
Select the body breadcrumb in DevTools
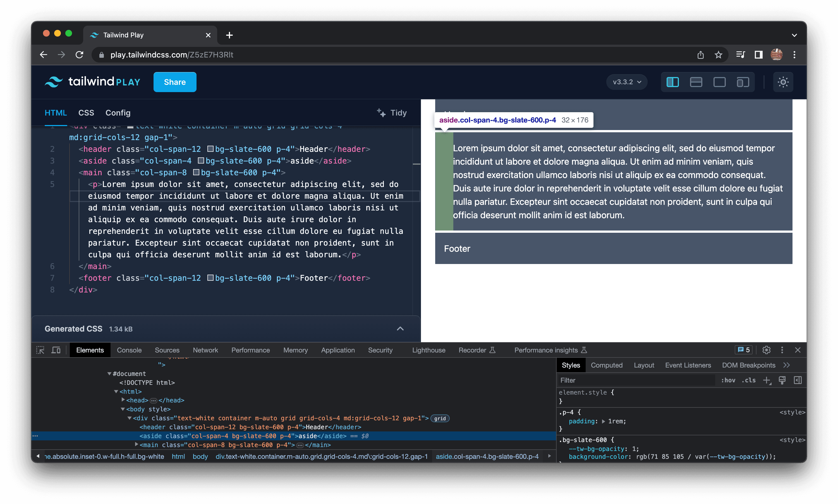[x=200, y=457]
